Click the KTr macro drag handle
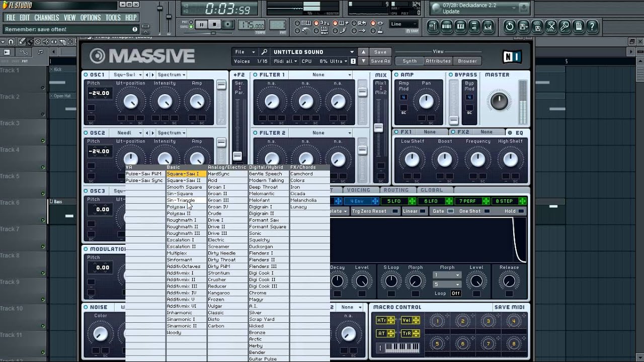 (390, 320)
